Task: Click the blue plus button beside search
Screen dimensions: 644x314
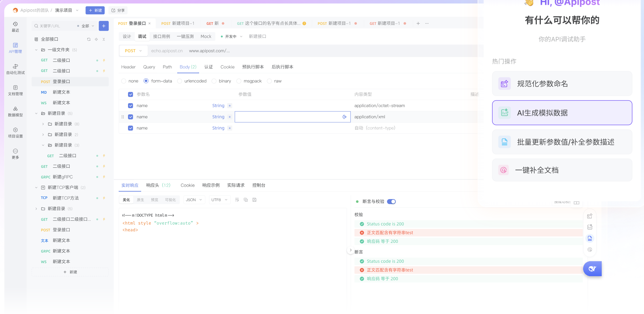Action: pyautogui.click(x=103, y=26)
